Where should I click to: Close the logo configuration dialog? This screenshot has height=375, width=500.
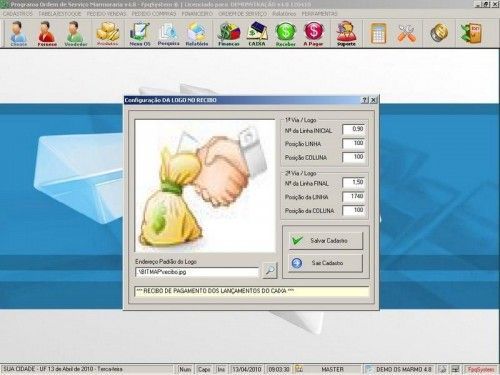(374, 100)
